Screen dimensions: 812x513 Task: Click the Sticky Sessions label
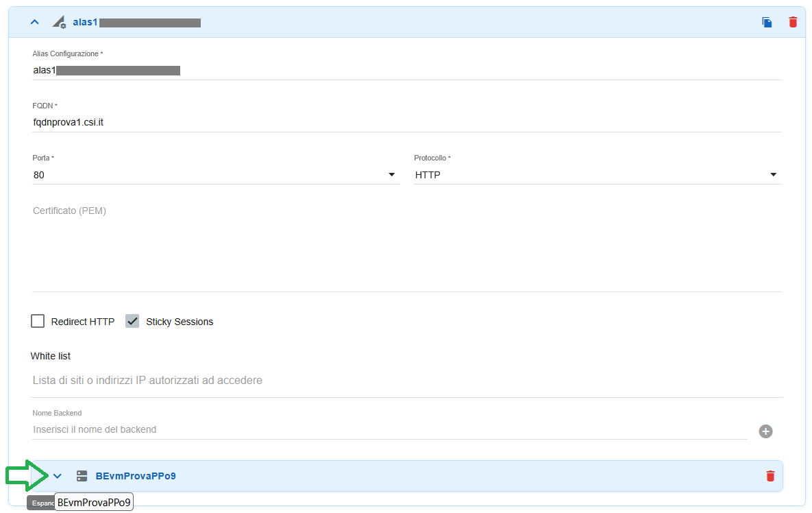pos(180,322)
